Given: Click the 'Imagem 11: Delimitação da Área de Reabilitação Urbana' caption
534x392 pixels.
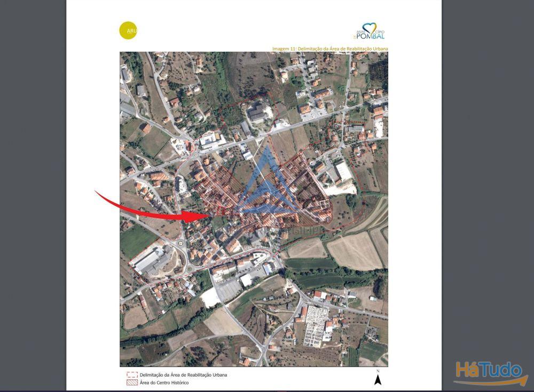Looking at the screenshot, I should point(330,49).
